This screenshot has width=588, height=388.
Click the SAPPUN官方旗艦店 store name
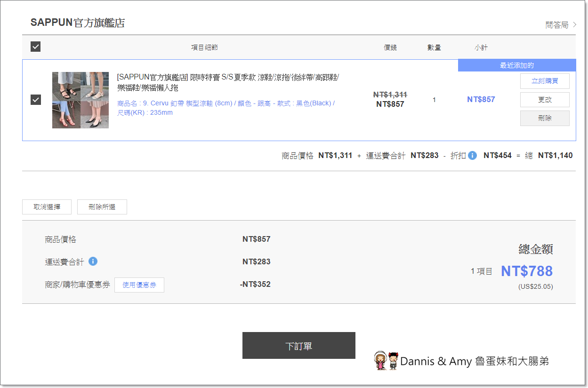click(x=78, y=23)
